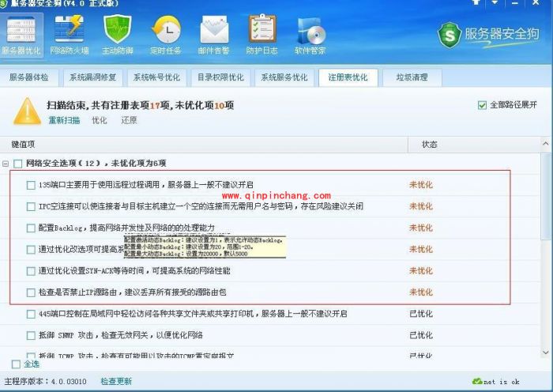The width and height of the screenshot is (553, 392).
Task: Open the 软件管家 software manager icon
Action: pyautogui.click(x=310, y=36)
